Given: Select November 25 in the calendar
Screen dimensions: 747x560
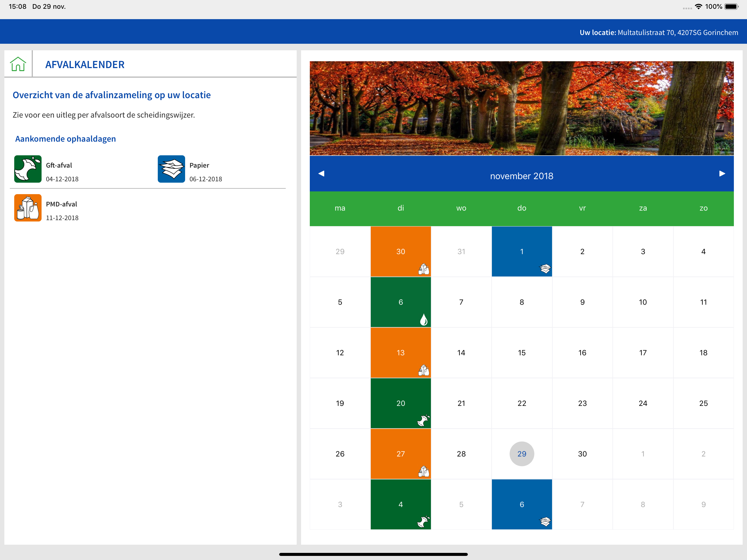Looking at the screenshot, I should 704,403.
